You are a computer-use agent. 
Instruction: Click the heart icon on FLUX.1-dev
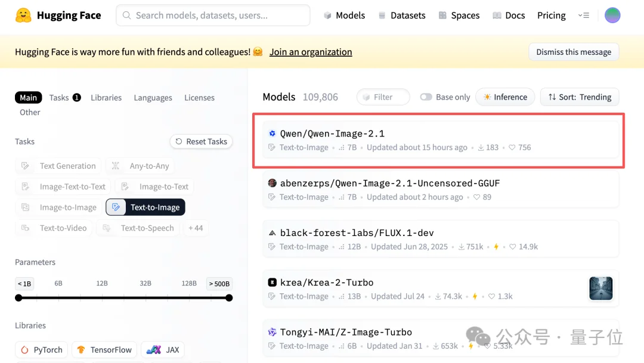[x=512, y=247]
